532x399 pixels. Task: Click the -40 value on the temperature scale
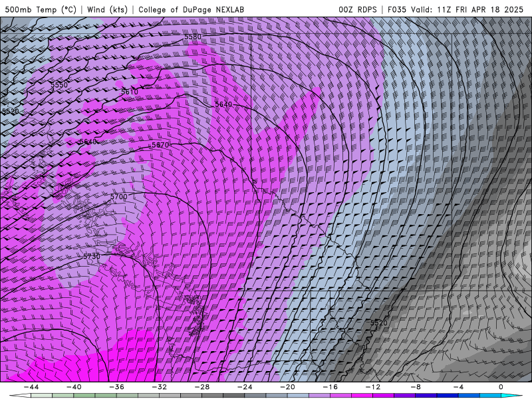(x=74, y=387)
